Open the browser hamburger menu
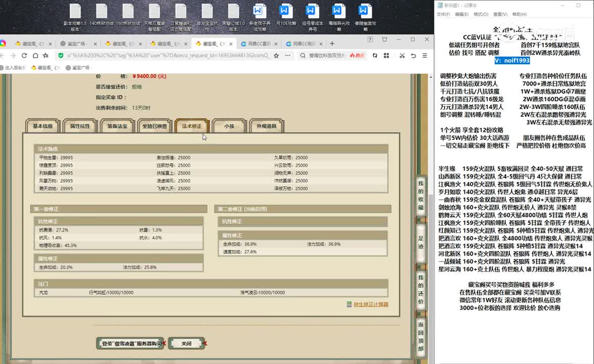 425,56
